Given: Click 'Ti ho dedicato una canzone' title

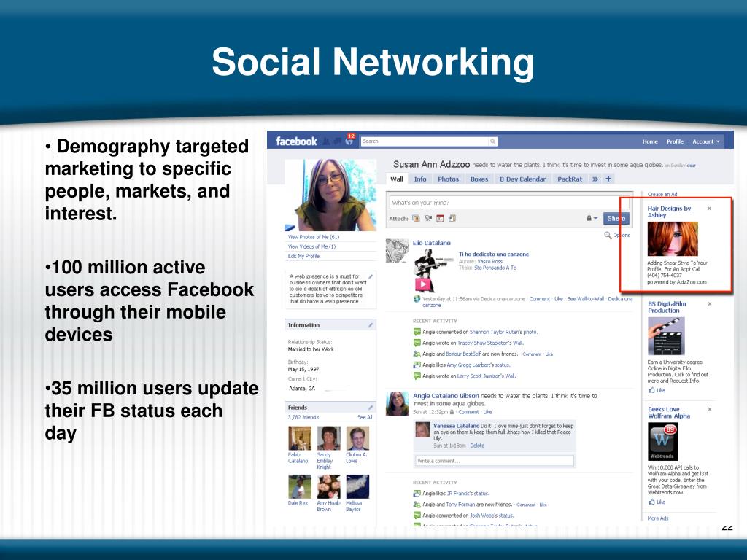Looking at the screenshot, I should click(494, 254).
